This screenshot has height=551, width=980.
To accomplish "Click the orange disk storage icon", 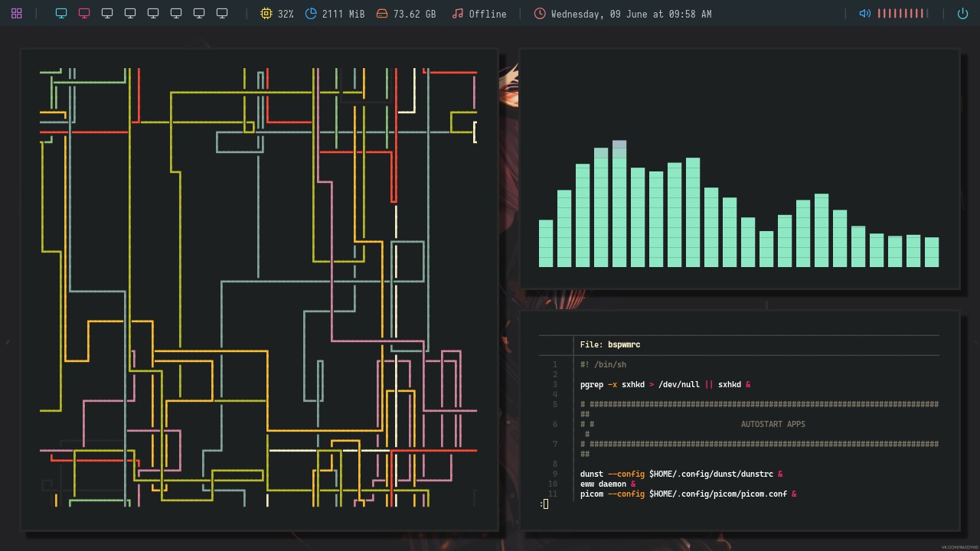I will pos(382,14).
